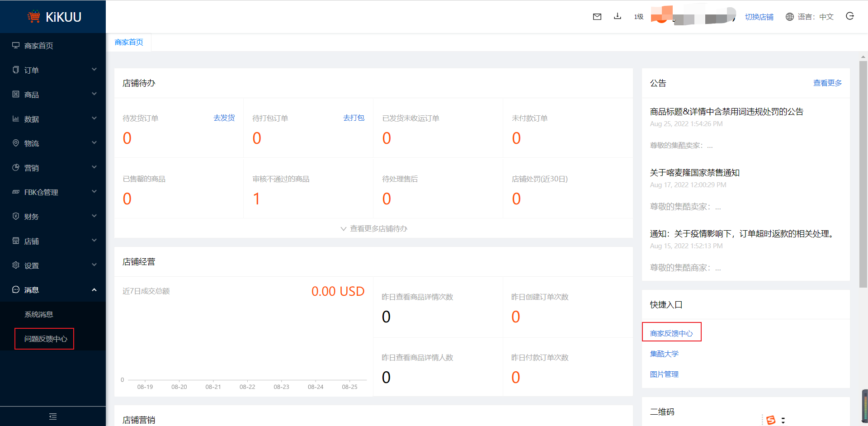Click the scrollbar up arrow

click(x=863, y=57)
